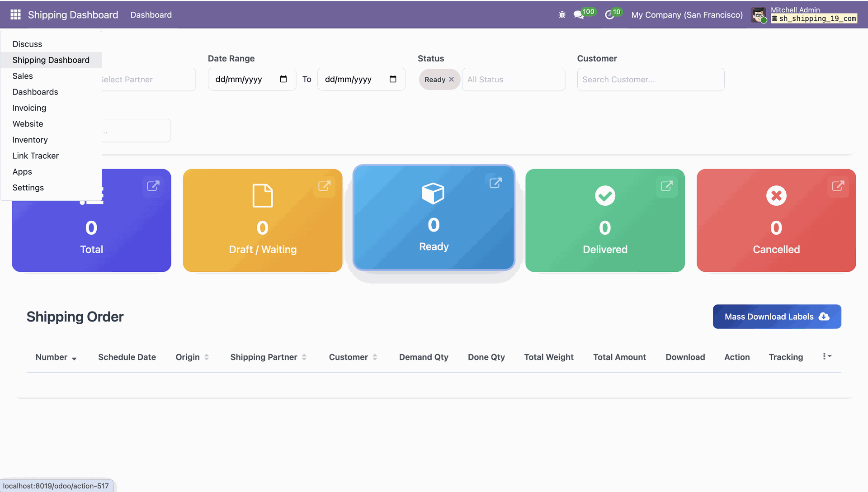
Task: Expand the optional columns toggle in table header
Action: pos(827,357)
